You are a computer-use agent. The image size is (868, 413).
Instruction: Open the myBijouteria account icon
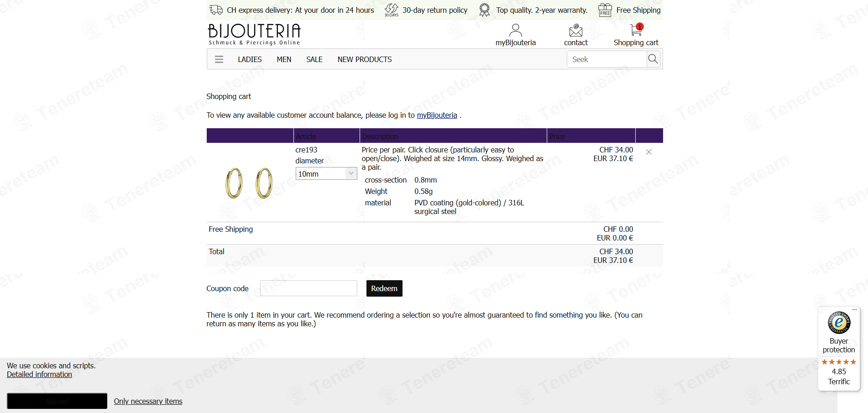click(516, 30)
